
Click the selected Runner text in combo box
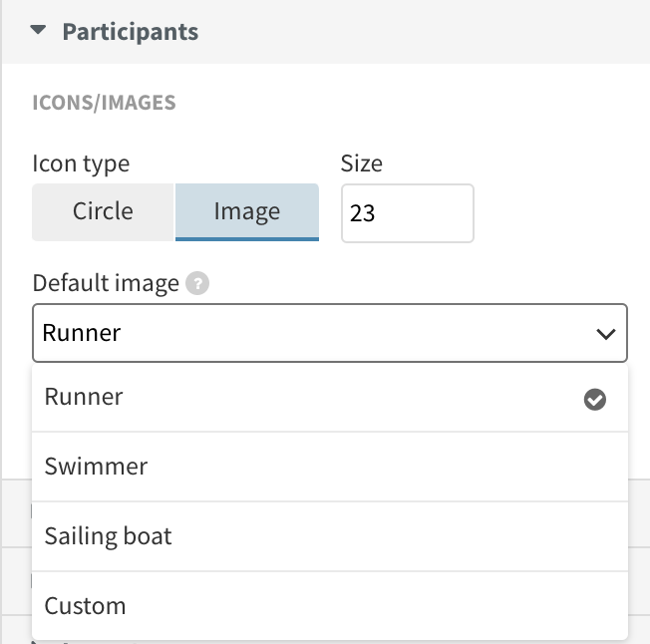tap(82, 333)
